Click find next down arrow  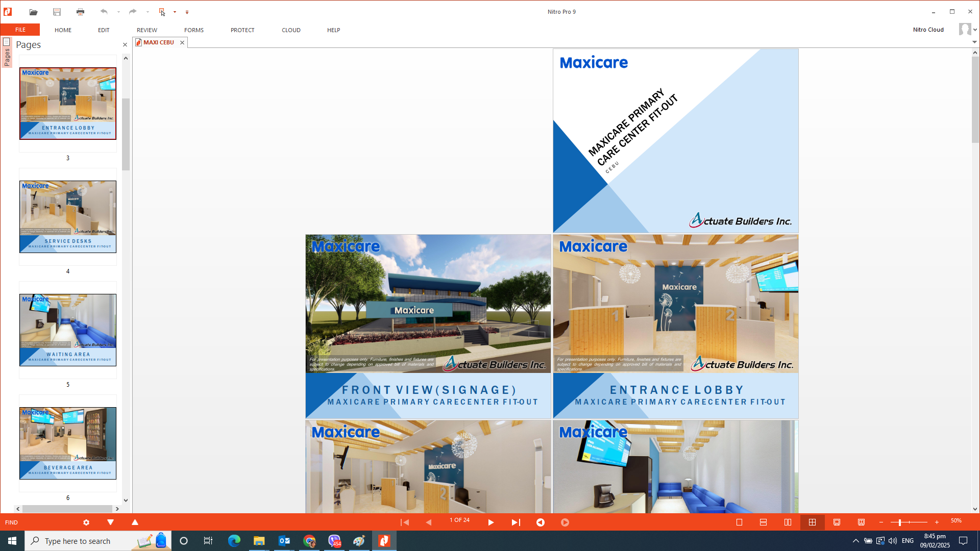pos(110,522)
